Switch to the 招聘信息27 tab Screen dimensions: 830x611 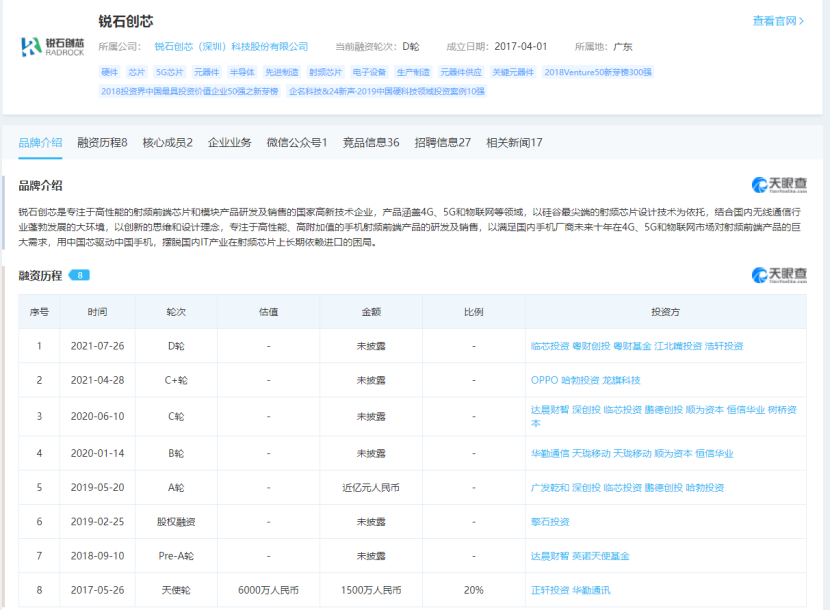pyautogui.click(x=443, y=142)
